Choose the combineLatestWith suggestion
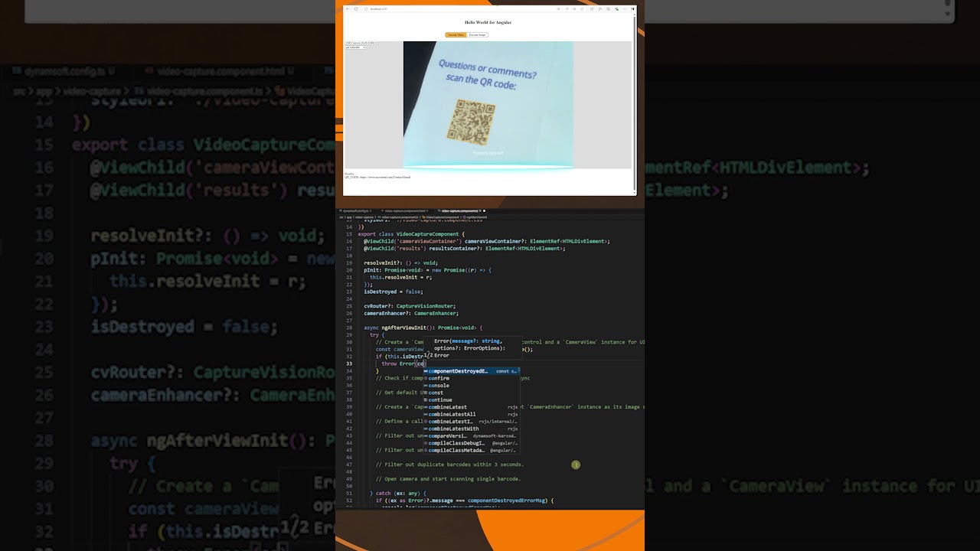This screenshot has width=980, height=551. [x=472, y=429]
